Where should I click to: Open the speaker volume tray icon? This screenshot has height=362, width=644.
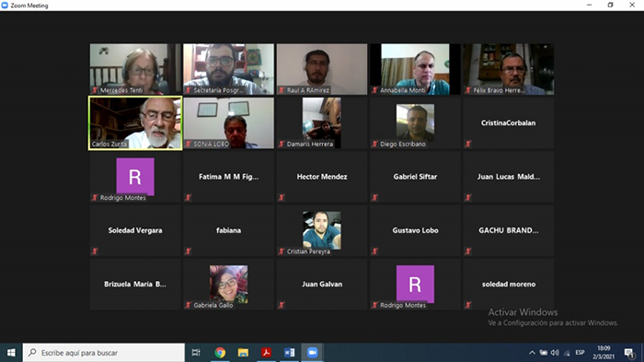click(555, 353)
